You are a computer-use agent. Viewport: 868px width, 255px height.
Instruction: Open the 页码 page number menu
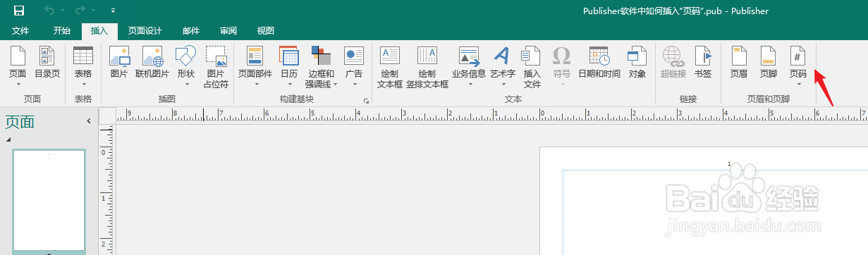tap(797, 67)
